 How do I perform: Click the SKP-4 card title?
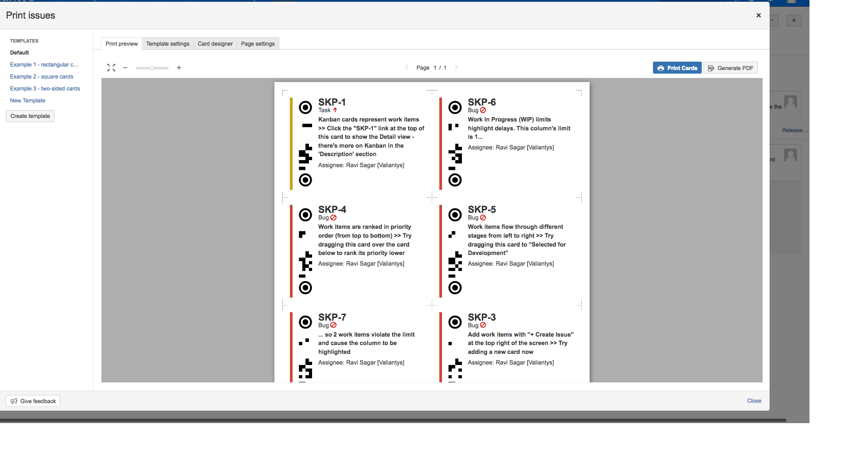(332, 209)
